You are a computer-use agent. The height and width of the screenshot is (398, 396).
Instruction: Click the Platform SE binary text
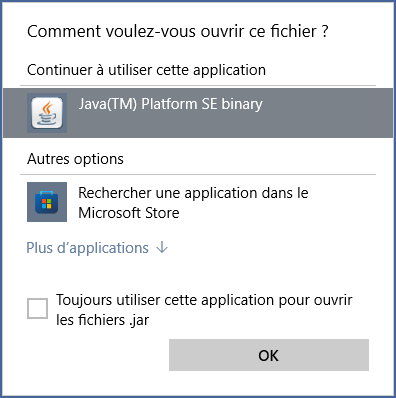tap(202, 104)
